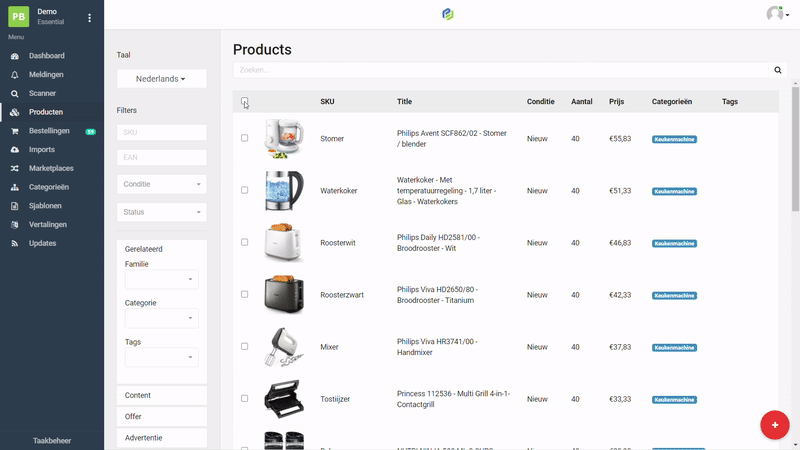Viewport: 800px width, 450px height.
Task: Click the Scanner search icon in sidebar
Action: tap(14, 93)
